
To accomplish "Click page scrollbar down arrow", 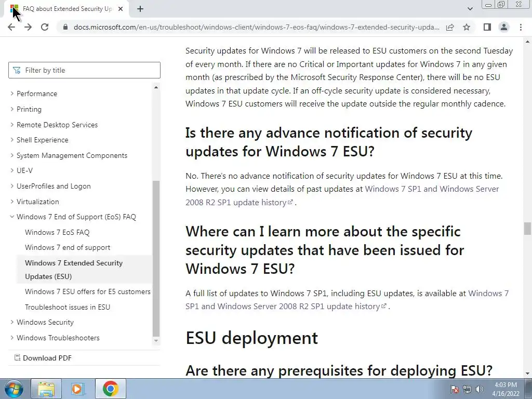I will click(x=527, y=374).
